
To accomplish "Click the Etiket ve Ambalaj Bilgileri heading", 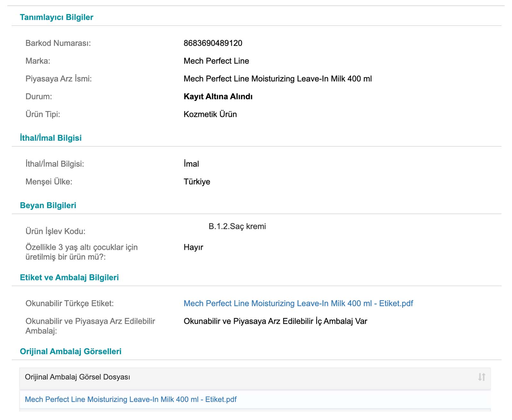I will point(69,277).
